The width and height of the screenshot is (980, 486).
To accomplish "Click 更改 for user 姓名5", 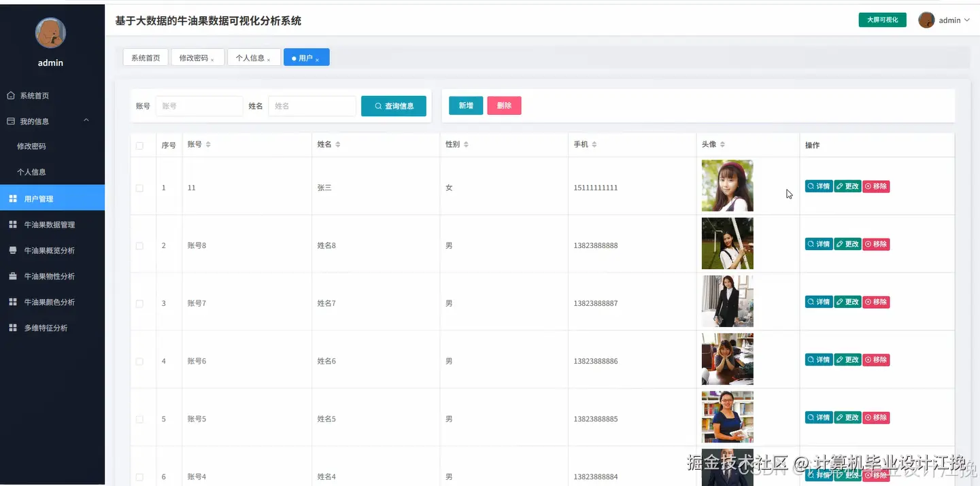I will point(848,417).
